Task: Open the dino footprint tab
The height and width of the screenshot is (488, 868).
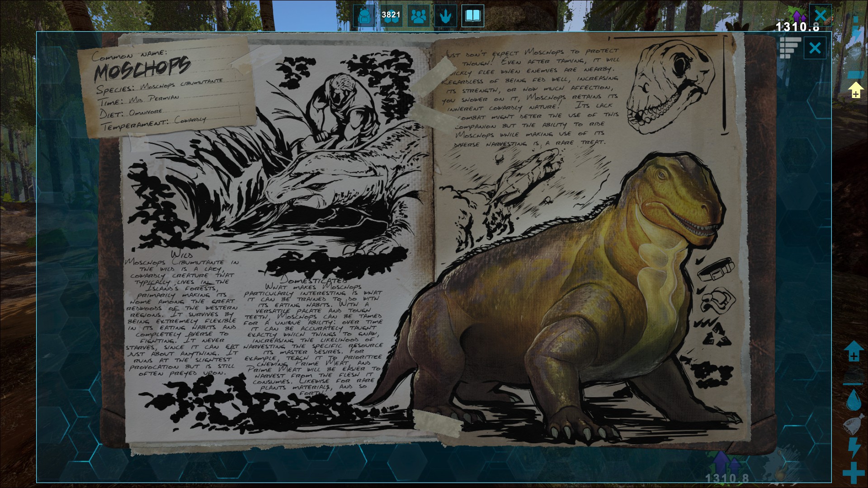Action: (x=446, y=16)
